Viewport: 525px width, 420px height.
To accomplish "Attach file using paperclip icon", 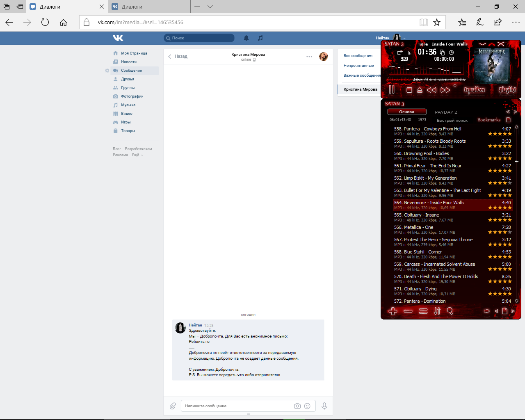I will pyautogui.click(x=173, y=406).
